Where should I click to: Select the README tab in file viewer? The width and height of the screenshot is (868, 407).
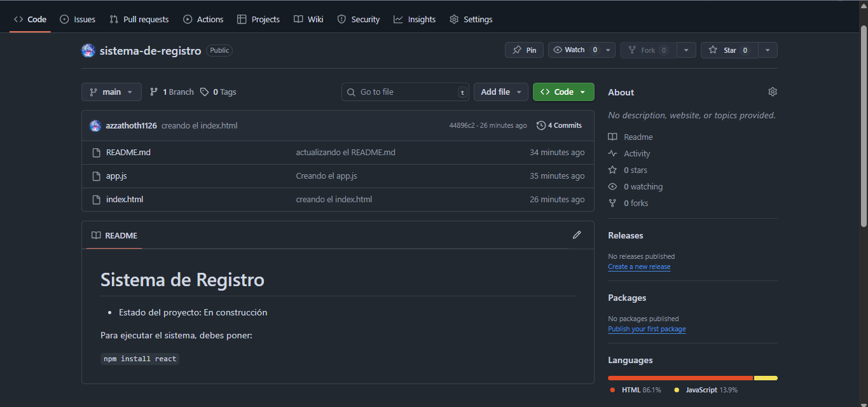(x=114, y=235)
